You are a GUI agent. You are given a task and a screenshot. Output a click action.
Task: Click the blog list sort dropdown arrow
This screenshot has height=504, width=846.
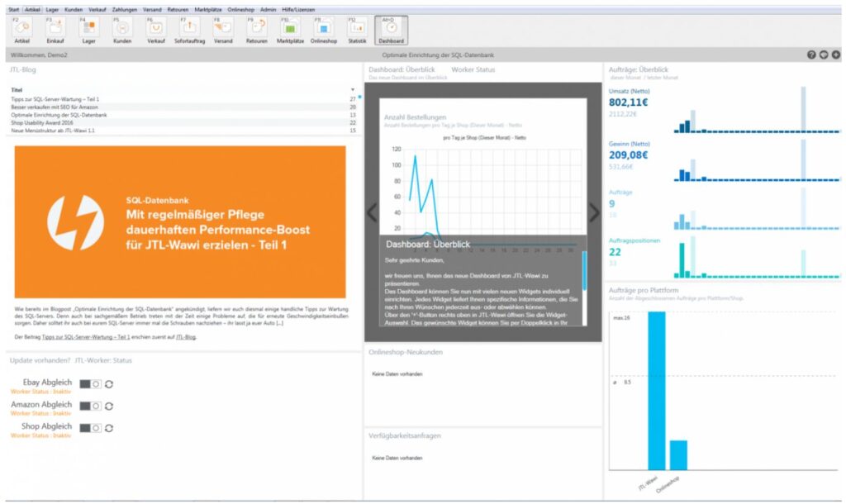point(353,89)
